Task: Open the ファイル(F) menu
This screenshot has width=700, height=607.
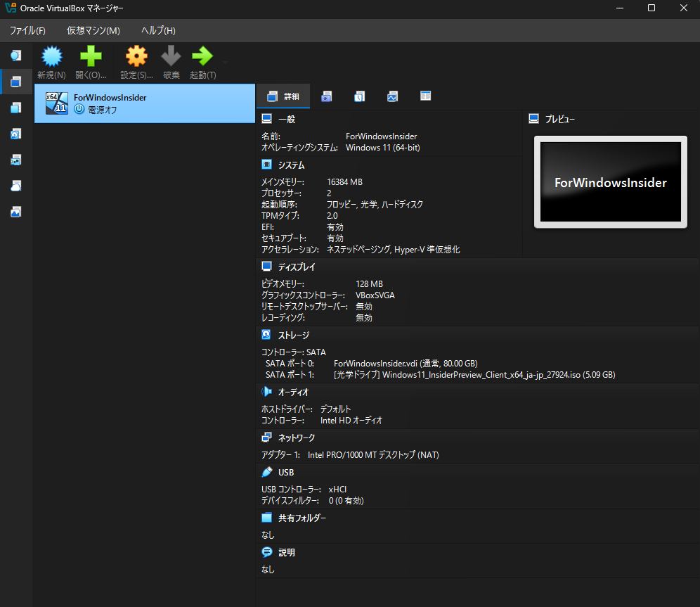Action: point(27,31)
